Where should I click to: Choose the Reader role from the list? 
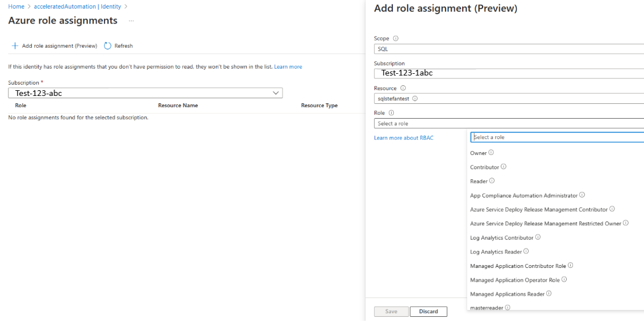click(479, 182)
